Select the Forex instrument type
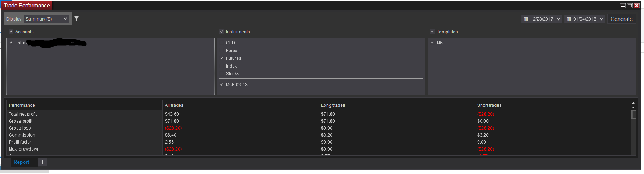Viewport: 644px width, 174px height. 231,51
